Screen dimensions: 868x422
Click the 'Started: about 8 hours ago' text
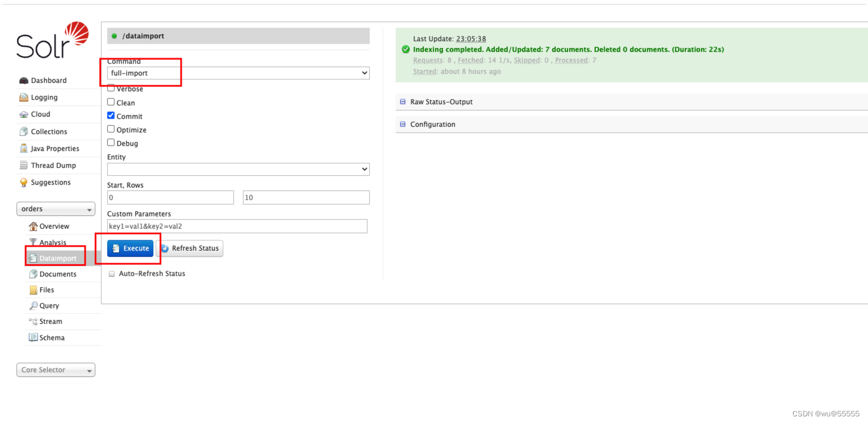[457, 72]
